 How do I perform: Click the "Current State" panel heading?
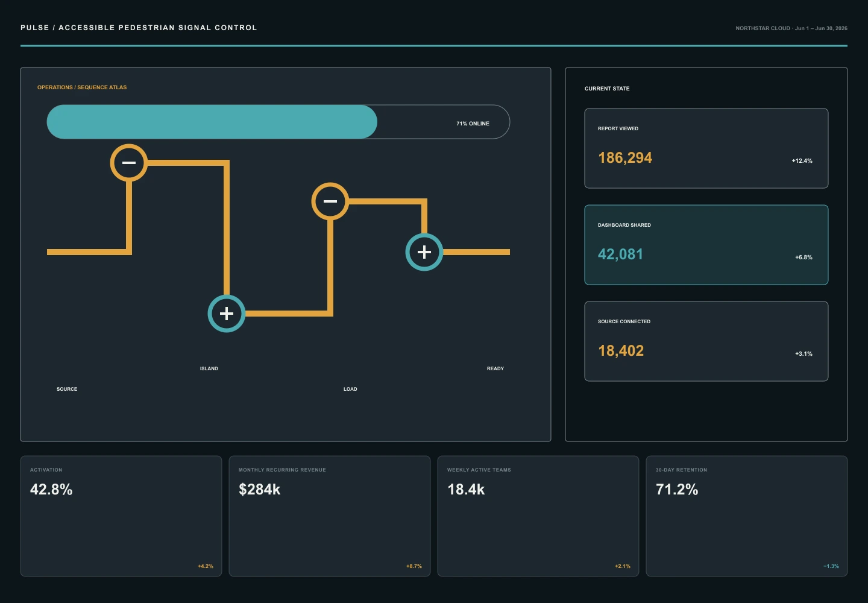(607, 89)
